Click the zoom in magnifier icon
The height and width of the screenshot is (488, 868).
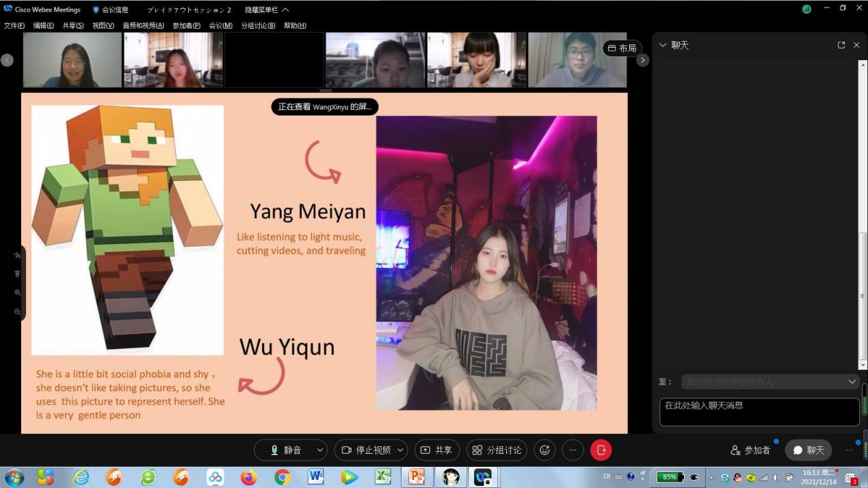click(17, 293)
